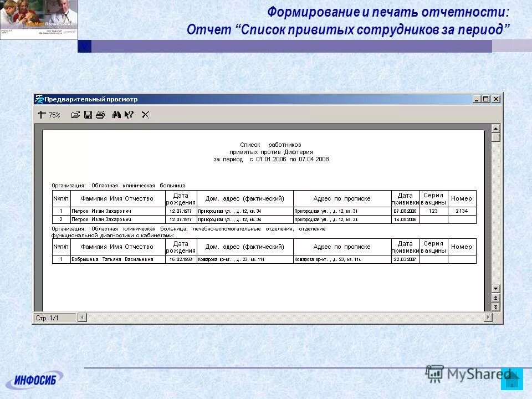Image resolution: width=532 pixels, height=399 pixels.
Task: Click the vertical scrollbar down arrow
Action: 495,289
